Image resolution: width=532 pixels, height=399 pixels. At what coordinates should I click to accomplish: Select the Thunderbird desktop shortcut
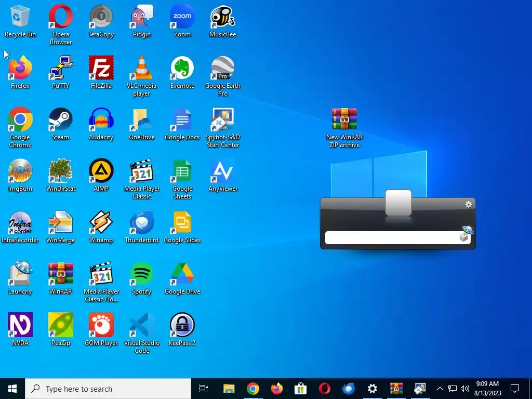[141, 227]
